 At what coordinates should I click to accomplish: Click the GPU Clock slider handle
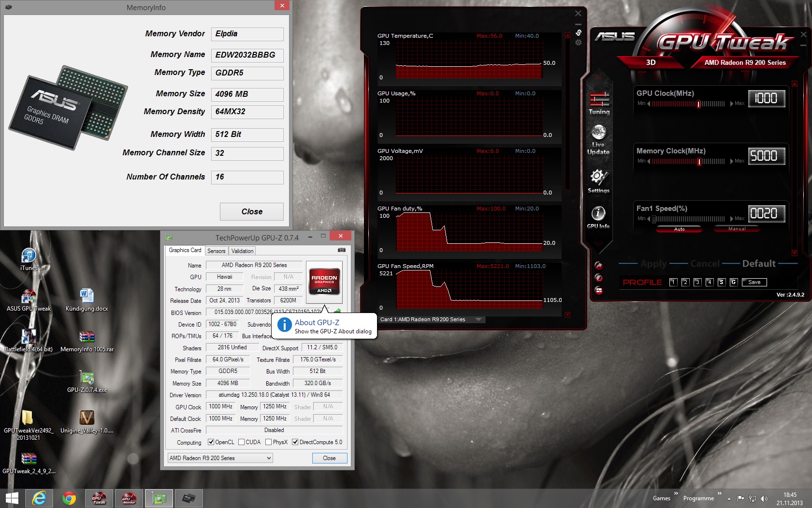698,104
